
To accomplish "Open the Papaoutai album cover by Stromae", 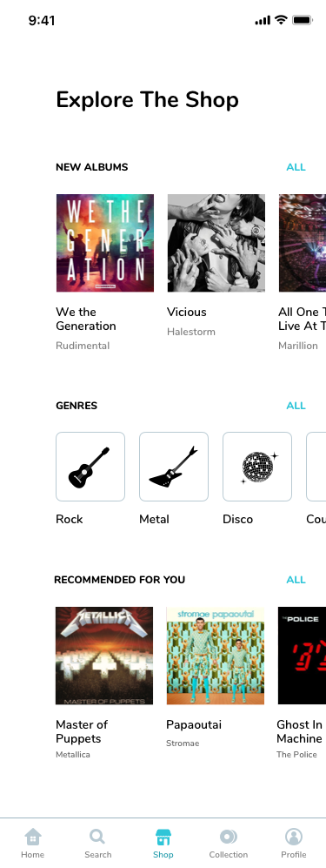I will (216, 656).
